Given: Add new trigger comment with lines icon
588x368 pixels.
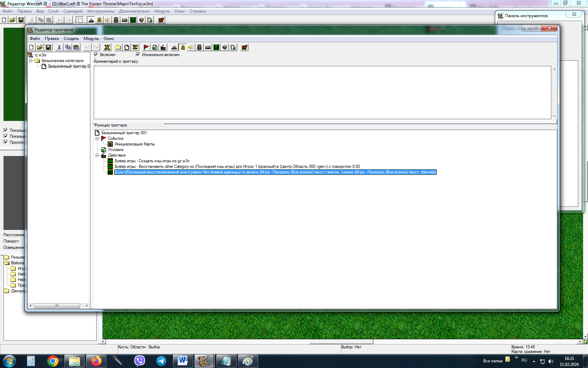Looking at the screenshot, I should point(135,47).
